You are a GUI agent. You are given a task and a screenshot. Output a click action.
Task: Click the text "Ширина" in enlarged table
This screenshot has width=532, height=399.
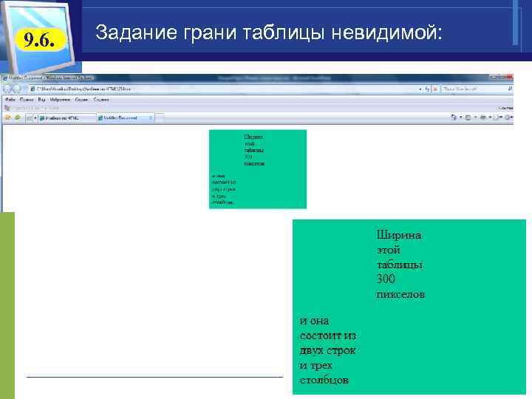[x=399, y=235]
